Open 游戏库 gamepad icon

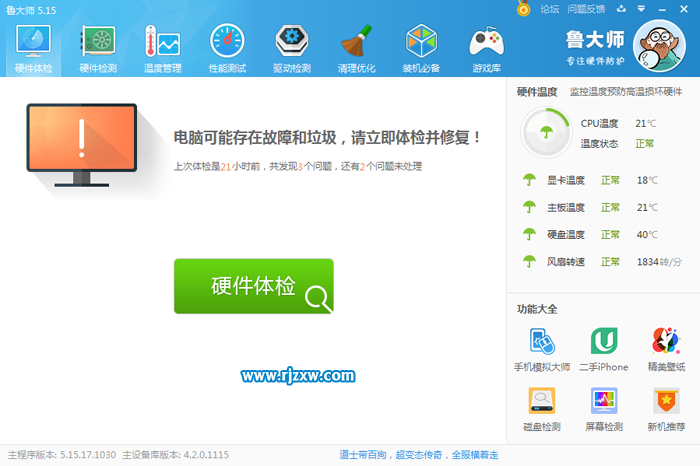click(486, 41)
